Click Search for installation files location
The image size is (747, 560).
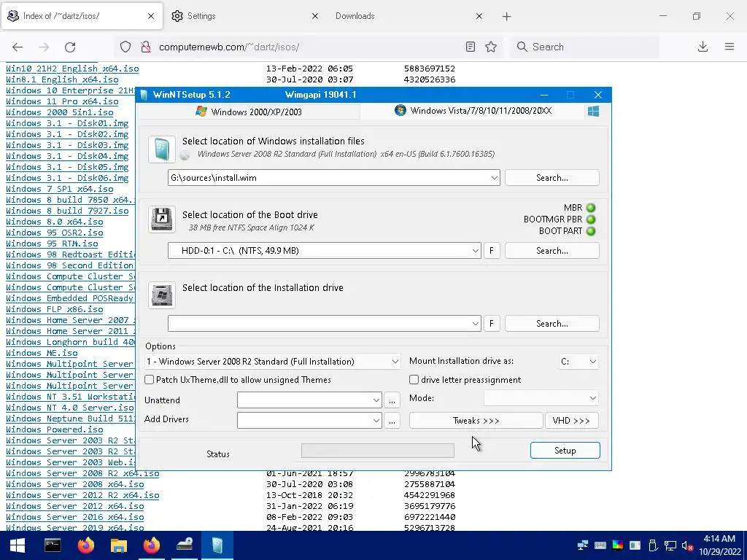tap(551, 178)
